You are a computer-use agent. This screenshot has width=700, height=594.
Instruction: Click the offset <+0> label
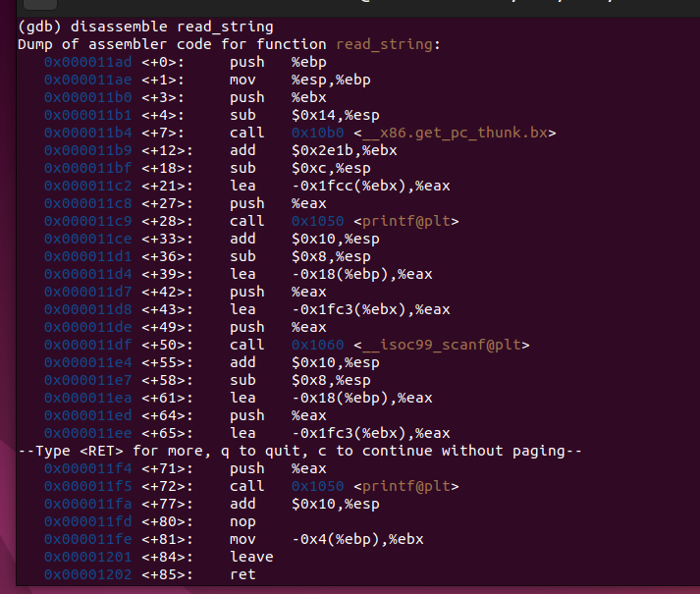coord(163,62)
